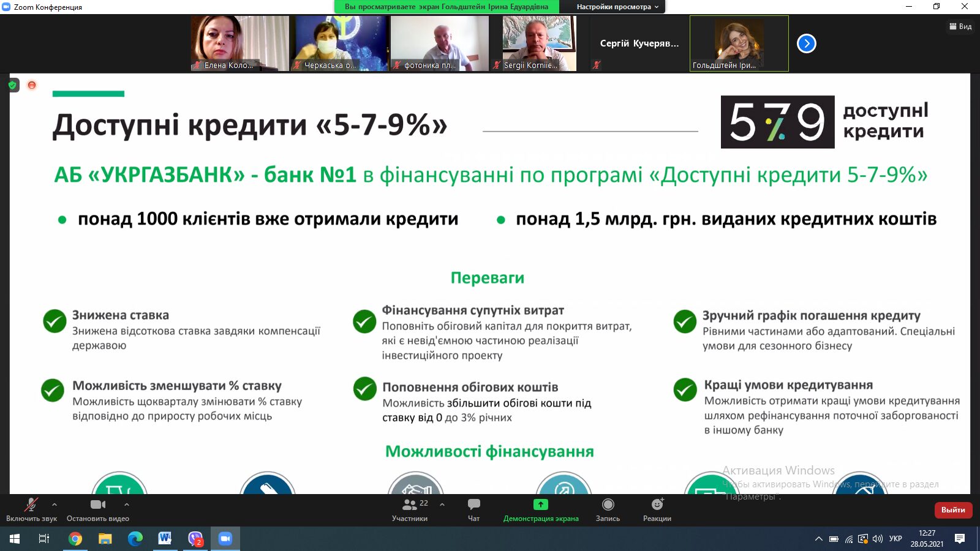Viewport: 980px width, 551px height.
Task: Select Елена Коло... video thumbnail
Action: 240,43
